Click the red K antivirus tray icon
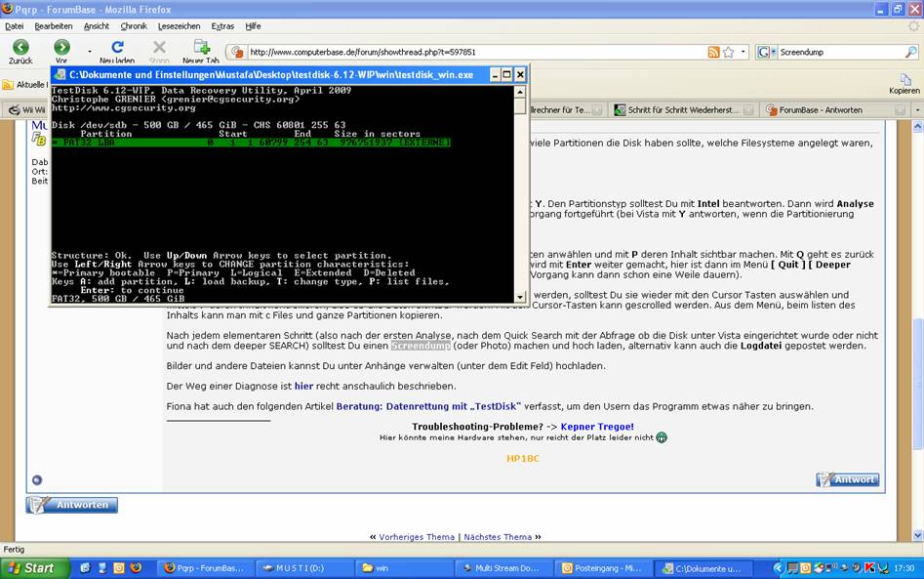 pos(869,568)
